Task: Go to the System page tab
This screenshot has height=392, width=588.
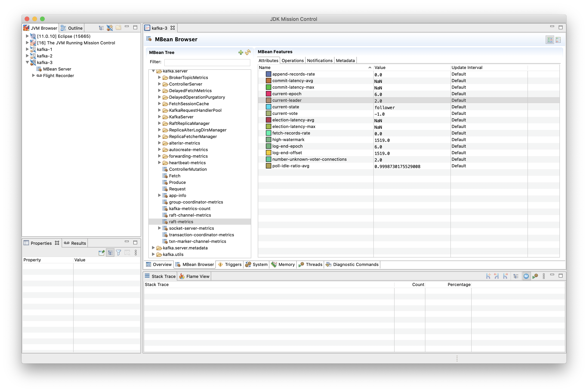Action: tap(256, 264)
